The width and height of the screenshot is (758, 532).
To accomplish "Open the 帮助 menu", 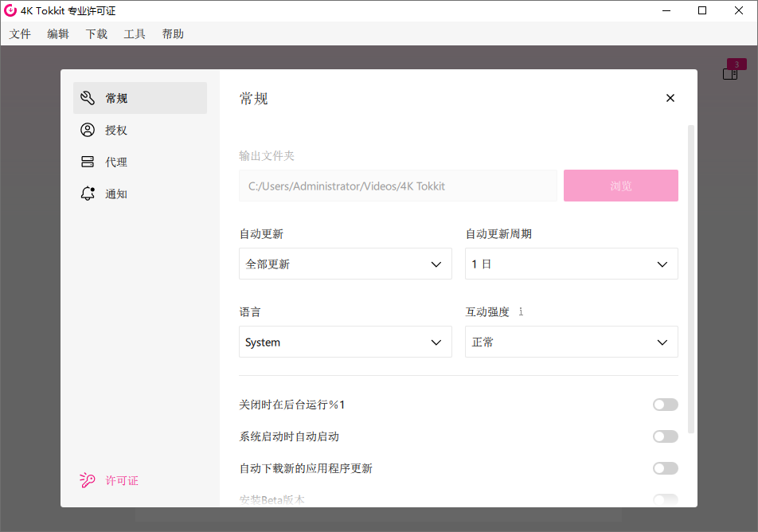I will pyautogui.click(x=173, y=34).
